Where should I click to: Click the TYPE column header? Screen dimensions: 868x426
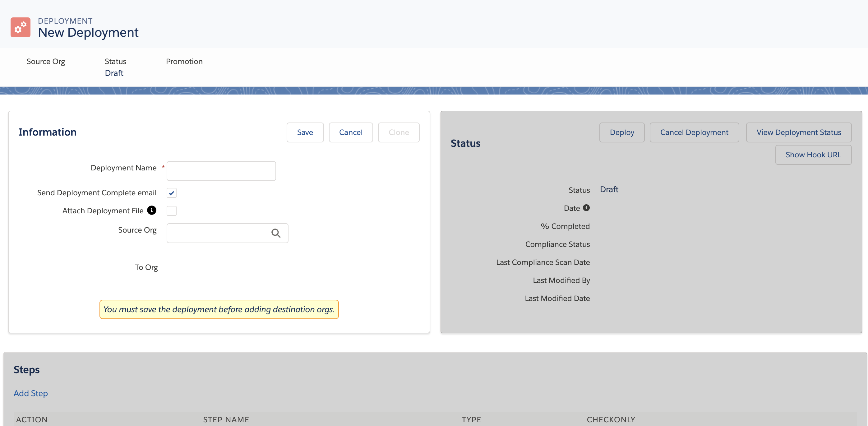(471, 419)
